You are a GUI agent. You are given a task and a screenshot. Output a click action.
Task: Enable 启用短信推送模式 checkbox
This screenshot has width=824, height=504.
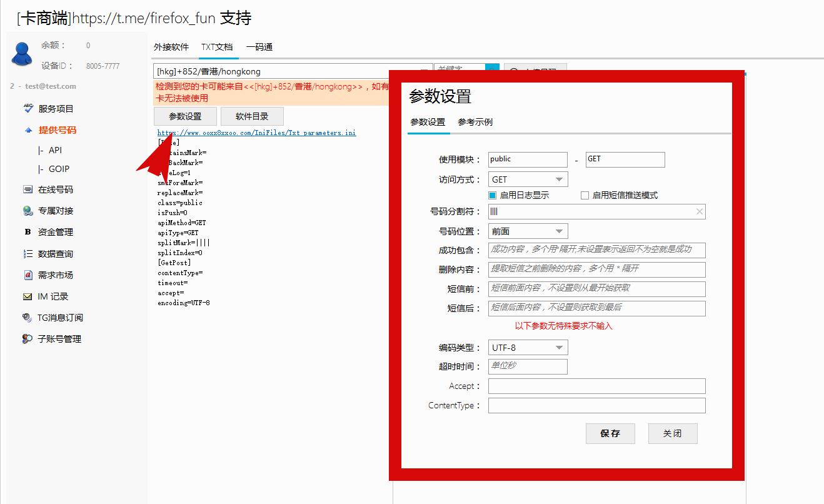[585, 195]
